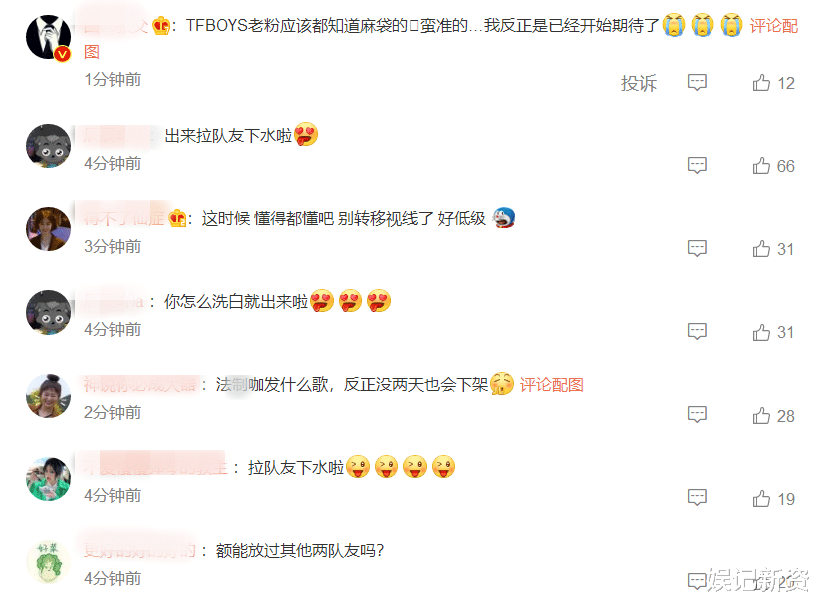The height and width of the screenshot is (610, 823).
Task: Open the verified user's suit avatar
Action: click(x=48, y=37)
